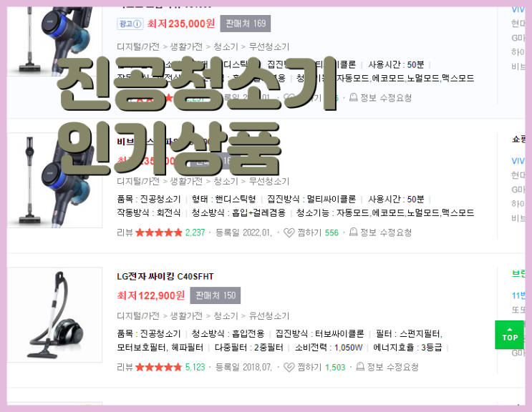This screenshot has width=532, height=412.
Task: Select 생활가전 breadcrumb in LG listing
Action: [186, 315]
